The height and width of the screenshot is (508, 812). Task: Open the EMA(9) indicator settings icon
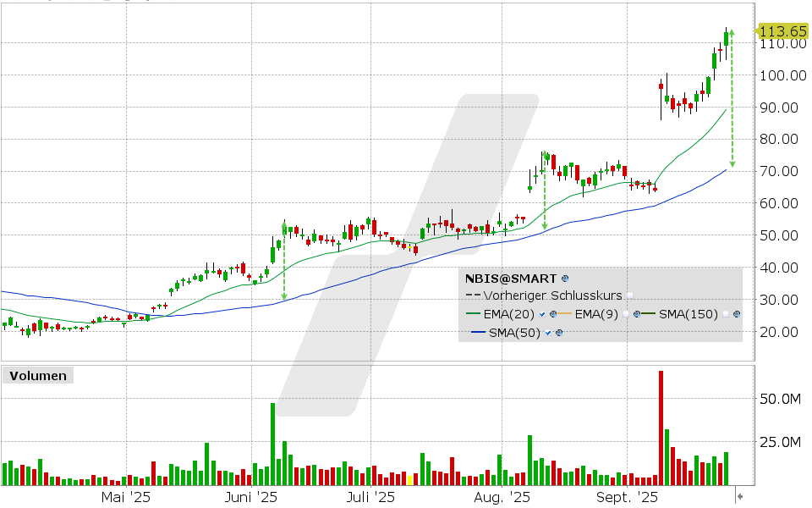[x=635, y=314]
